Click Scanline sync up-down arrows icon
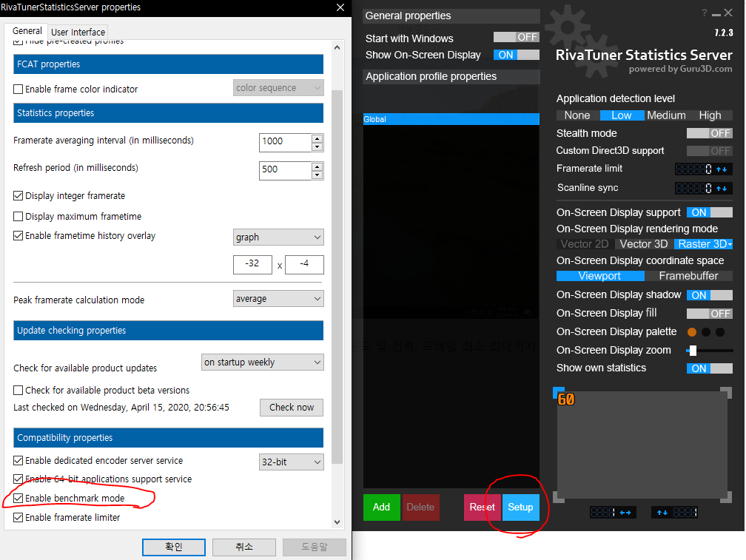746x560 pixels. 722,189
